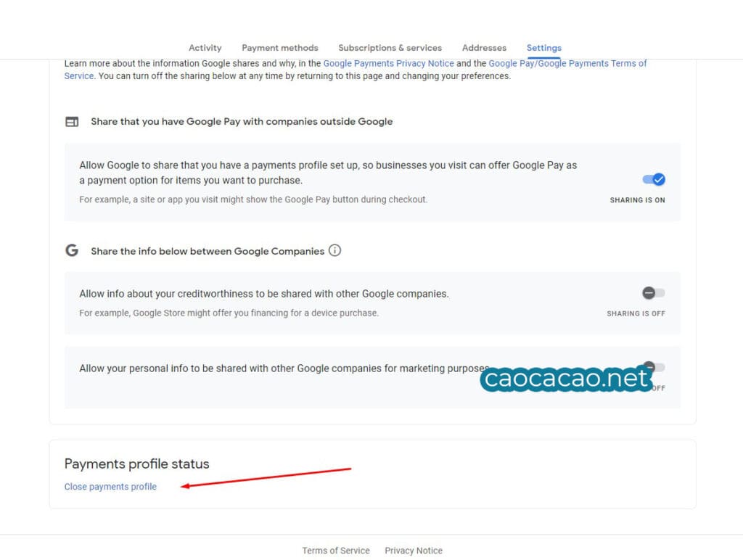Go to the Addresses tab
The height and width of the screenshot is (560, 743).
pyautogui.click(x=484, y=48)
